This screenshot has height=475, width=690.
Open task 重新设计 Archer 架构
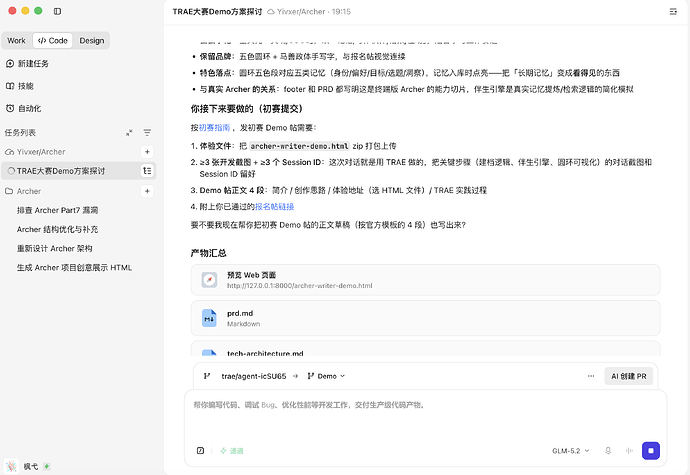pos(55,248)
